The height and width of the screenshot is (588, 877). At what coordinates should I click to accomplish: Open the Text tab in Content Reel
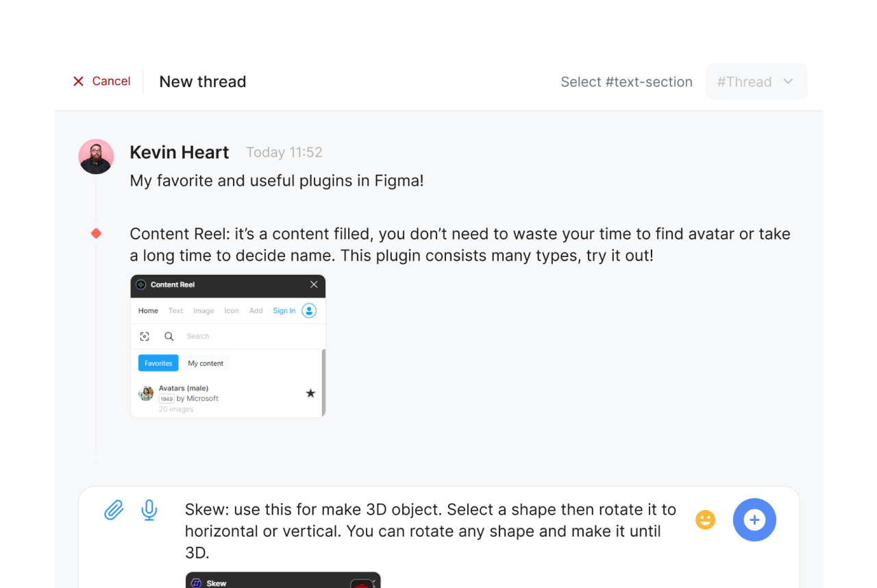(175, 310)
